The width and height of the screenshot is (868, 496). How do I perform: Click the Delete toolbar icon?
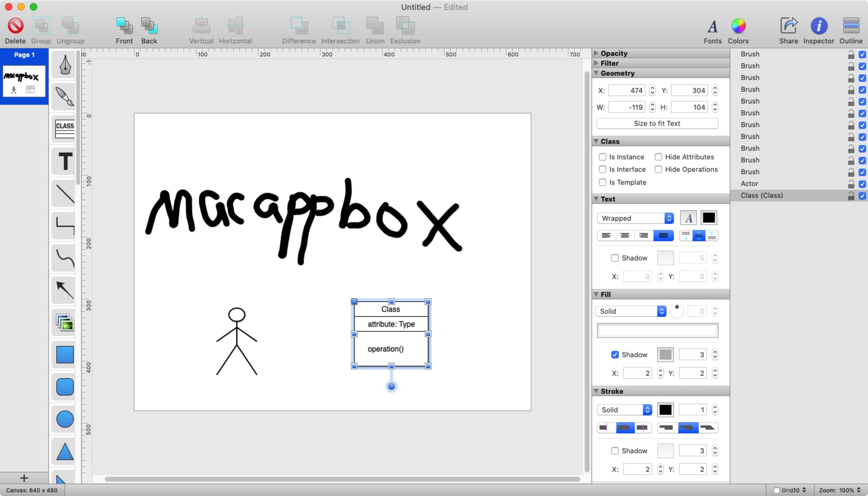15,26
